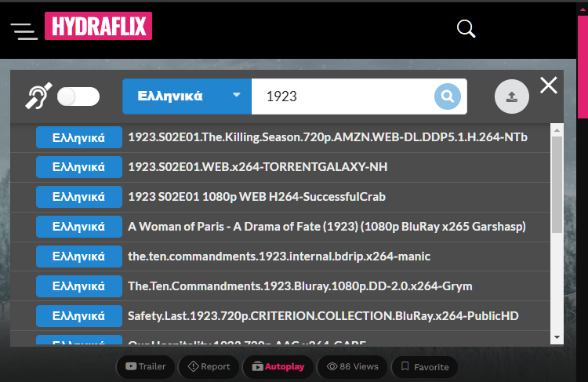
Task: Click results list scrollbar up arrow
Action: coord(557,130)
